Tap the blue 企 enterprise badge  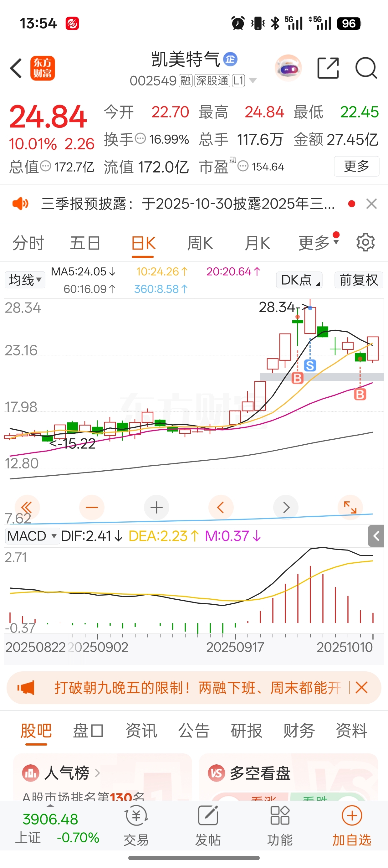pyautogui.click(x=230, y=59)
